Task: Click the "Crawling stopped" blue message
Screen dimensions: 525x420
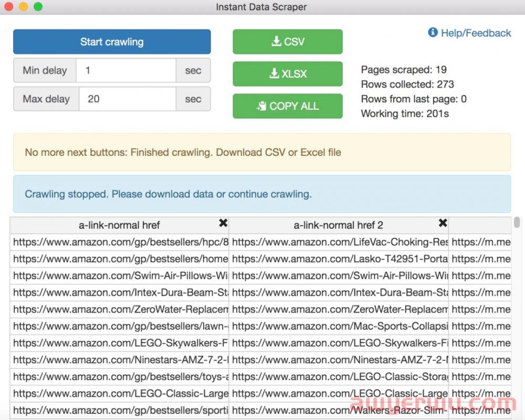Action: [x=262, y=194]
